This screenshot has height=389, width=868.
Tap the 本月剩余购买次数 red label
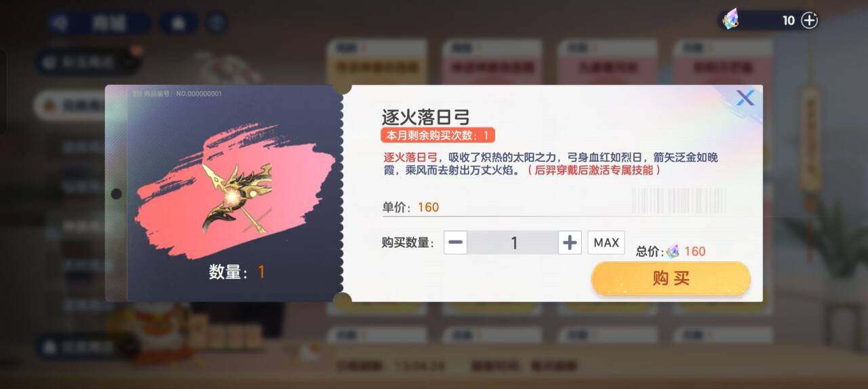coord(437,135)
